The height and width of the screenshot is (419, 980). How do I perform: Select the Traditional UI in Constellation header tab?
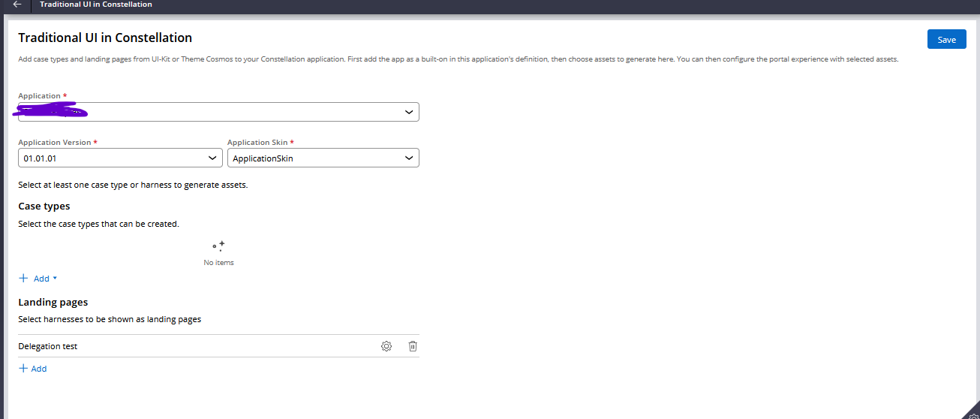tap(95, 5)
